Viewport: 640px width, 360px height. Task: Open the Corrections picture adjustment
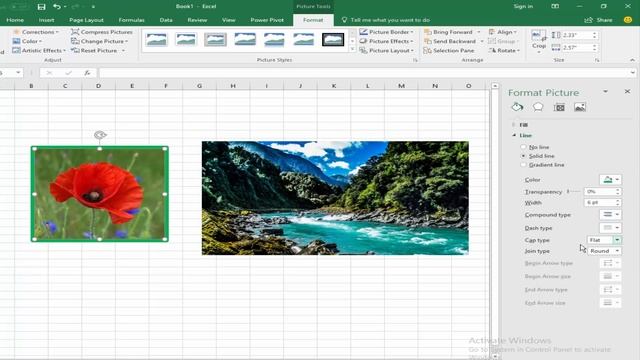(36, 32)
